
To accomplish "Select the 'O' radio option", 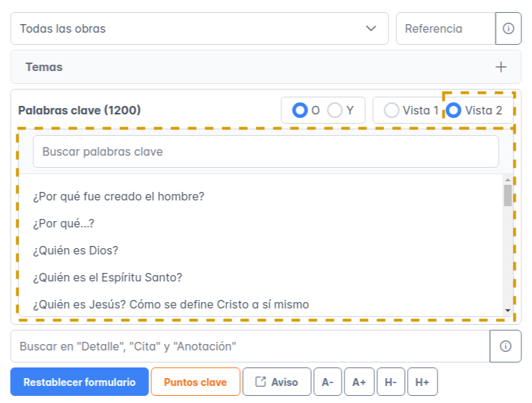I will point(300,110).
